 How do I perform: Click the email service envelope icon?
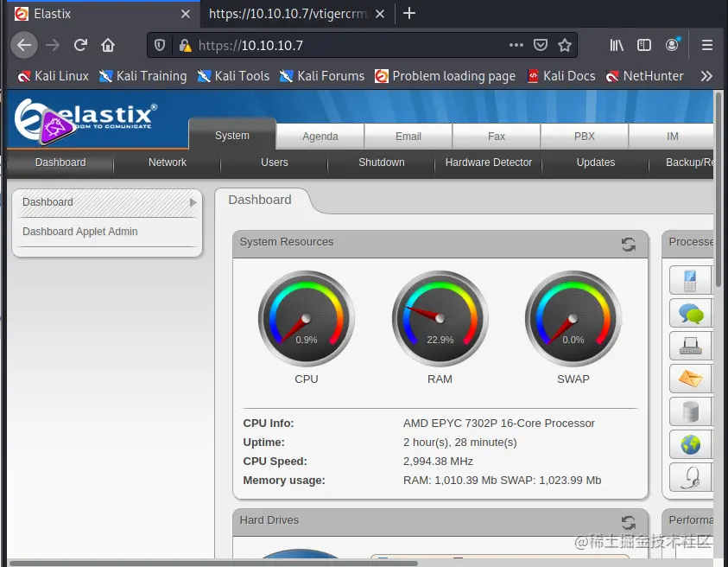(690, 379)
